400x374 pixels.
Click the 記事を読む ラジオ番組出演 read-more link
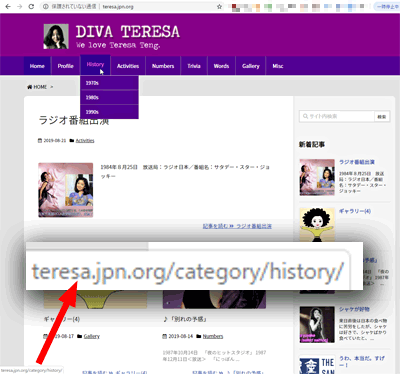[x=237, y=226]
